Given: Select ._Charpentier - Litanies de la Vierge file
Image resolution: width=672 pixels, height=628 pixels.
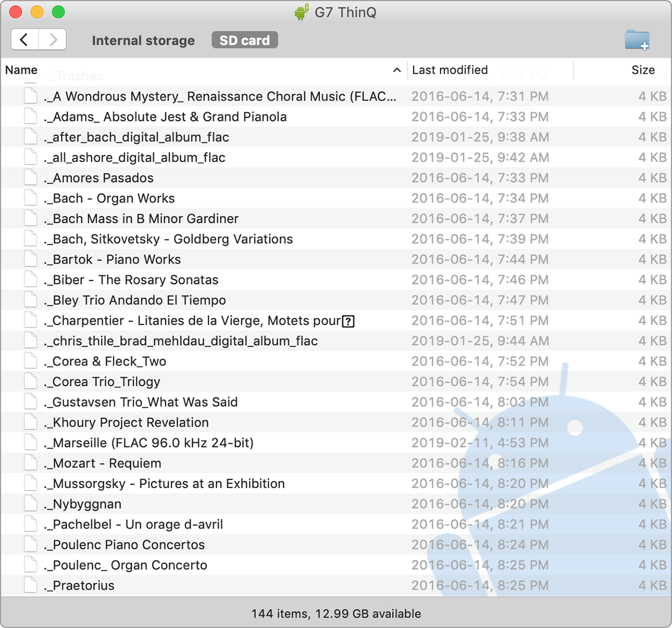Looking at the screenshot, I should 199,320.
